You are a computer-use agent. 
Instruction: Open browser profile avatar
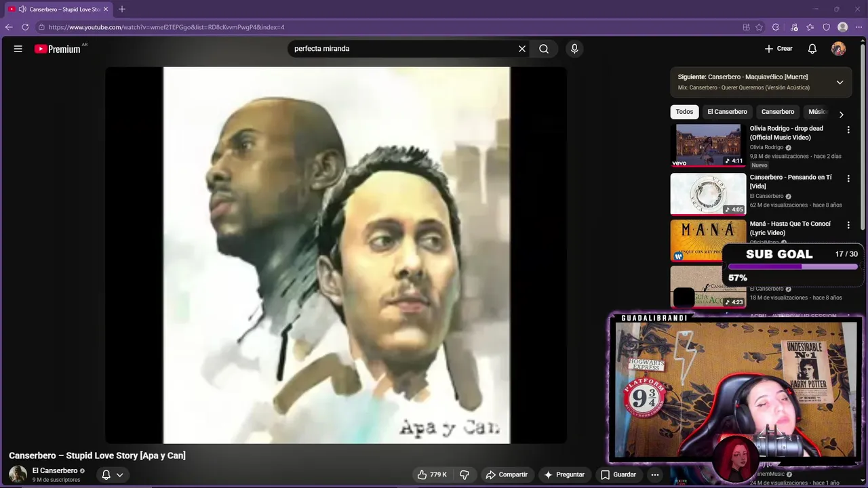[843, 27]
